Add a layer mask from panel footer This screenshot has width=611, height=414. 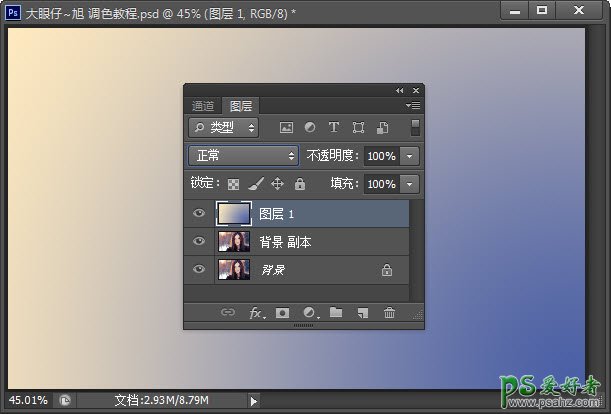click(x=283, y=313)
